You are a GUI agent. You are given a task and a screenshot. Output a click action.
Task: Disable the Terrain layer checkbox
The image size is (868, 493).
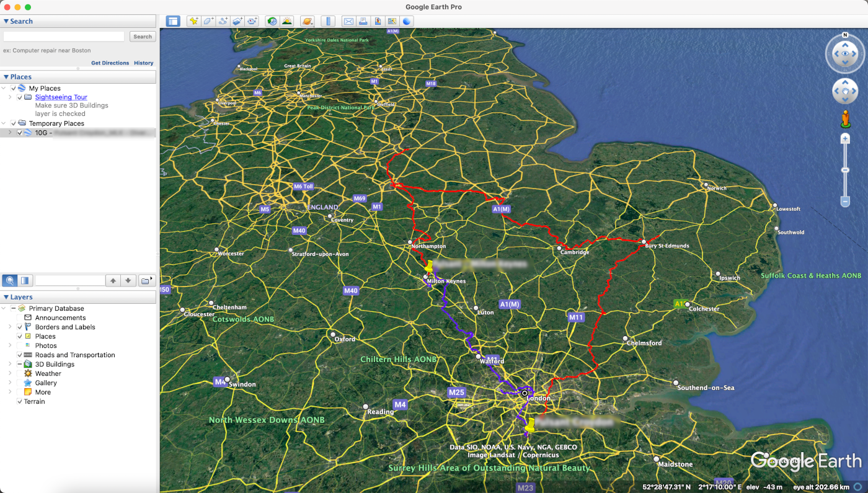click(x=20, y=401)
